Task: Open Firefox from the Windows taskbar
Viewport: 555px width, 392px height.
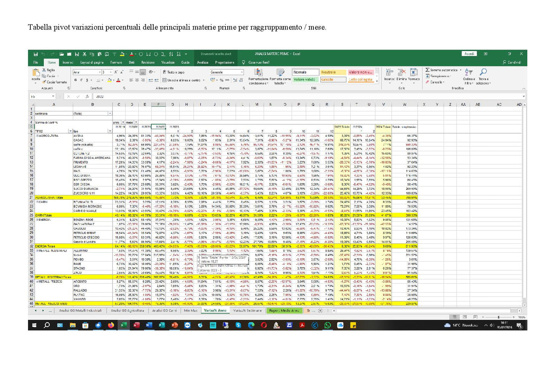Action: point(111,325)
